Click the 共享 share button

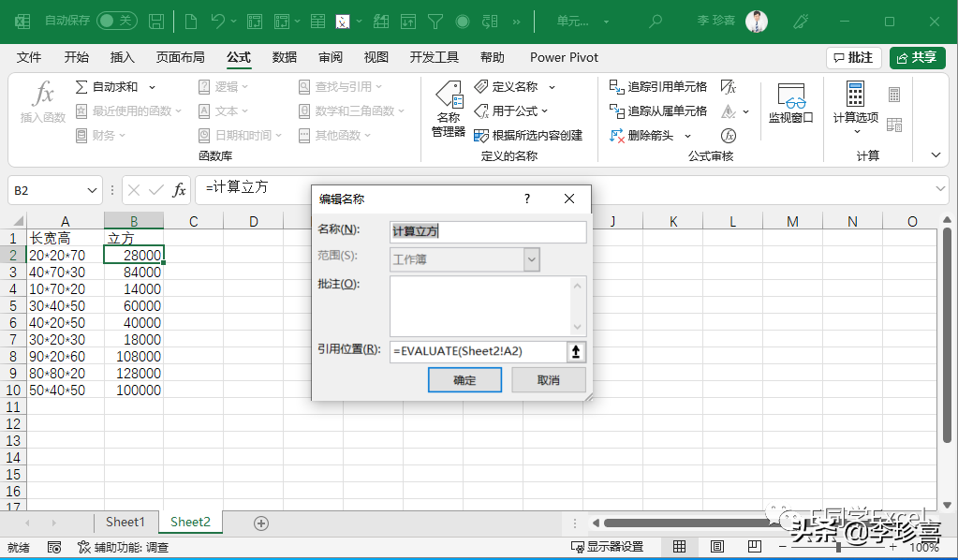[918, 57]
